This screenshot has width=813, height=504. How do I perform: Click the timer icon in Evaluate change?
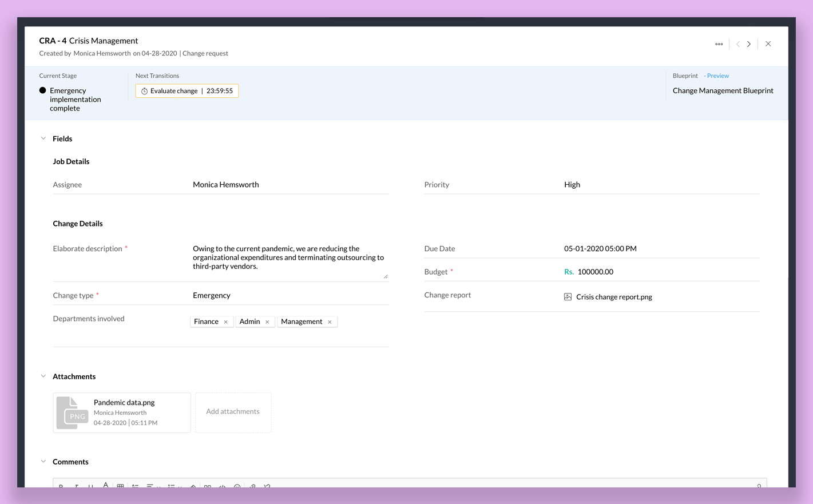pos(144,91)
